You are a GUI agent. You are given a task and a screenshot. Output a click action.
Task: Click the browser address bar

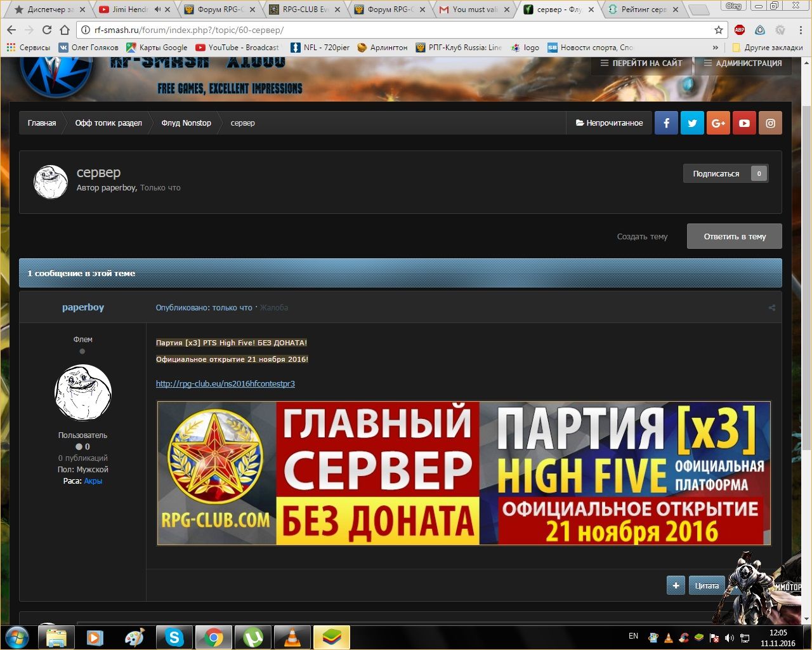[x=393, y=30]
